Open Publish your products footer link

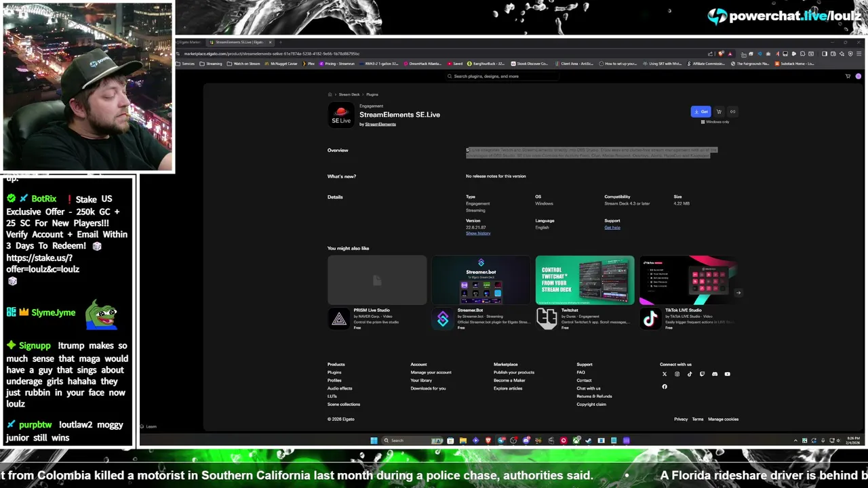coord(513,372)
